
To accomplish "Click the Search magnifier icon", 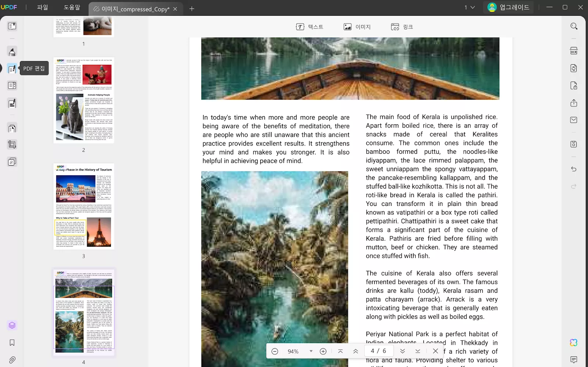I will [574, 26].
